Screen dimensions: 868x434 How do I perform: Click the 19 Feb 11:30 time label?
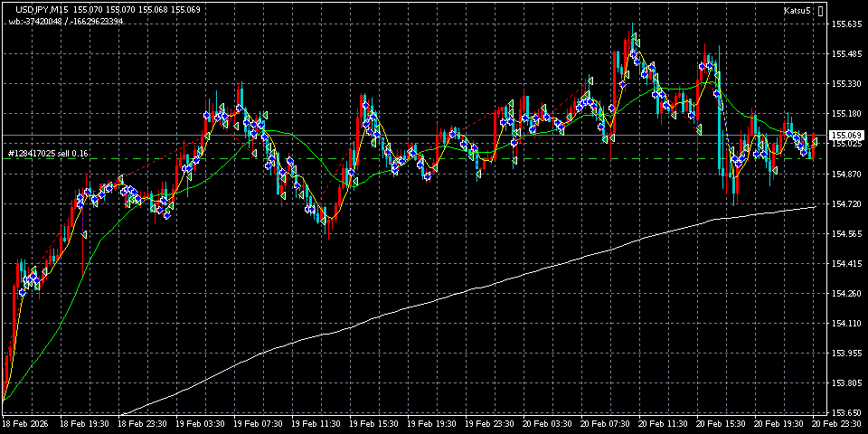(318, 424)
